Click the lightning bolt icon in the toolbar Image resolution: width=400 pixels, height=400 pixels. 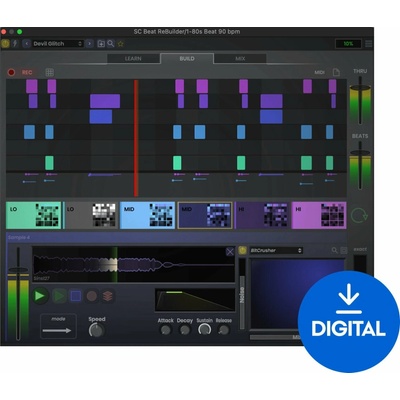click(x=15, y=44)
